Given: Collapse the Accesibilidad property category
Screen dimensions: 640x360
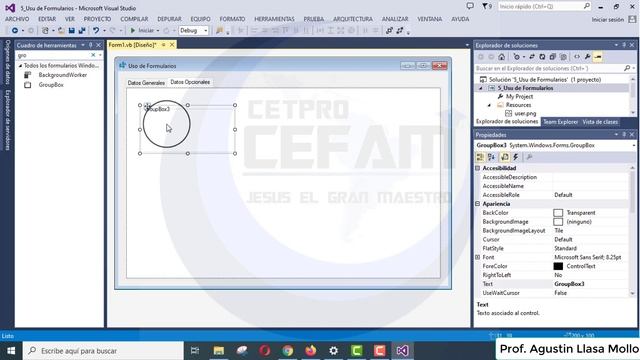Looking at the screenshot, I should 478,168.
